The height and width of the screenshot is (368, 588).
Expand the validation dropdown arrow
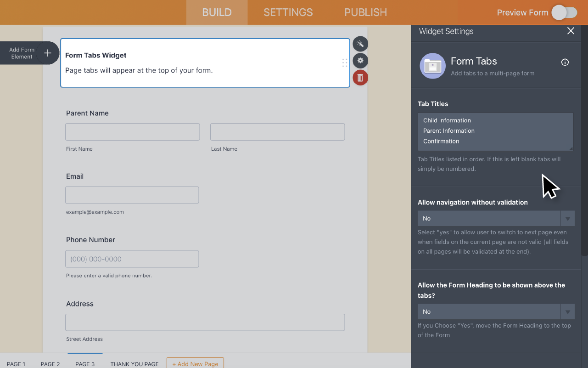click(x=568, y=218)
